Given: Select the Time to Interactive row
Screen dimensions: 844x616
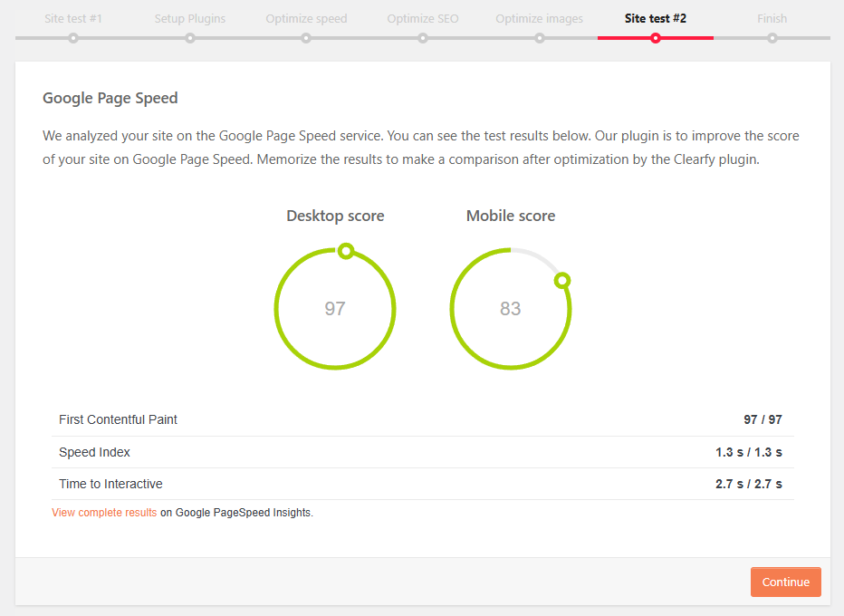Looking at the screenshot, I should point(422,484).
